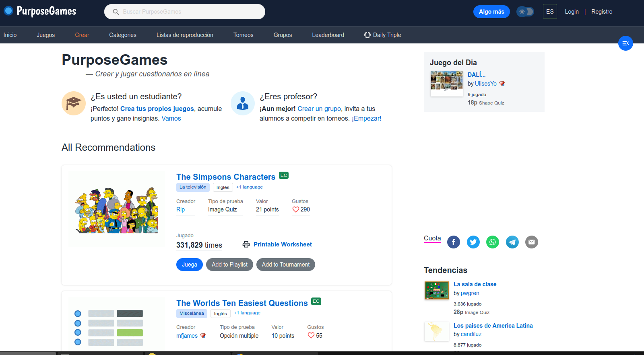Open La sala de clase trending quiz
The height and width of the screenshot is (355, 644).
click(x=475, y=284)
